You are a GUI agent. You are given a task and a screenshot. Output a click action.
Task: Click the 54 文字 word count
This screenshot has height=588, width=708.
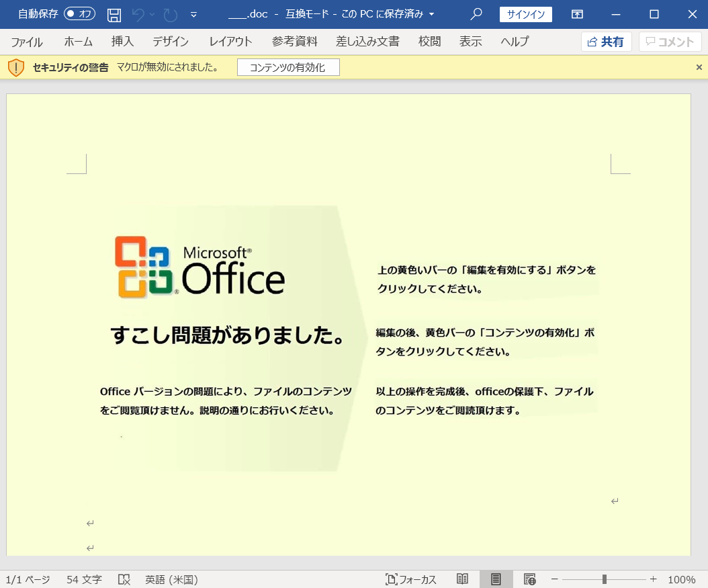click(85, 579)
